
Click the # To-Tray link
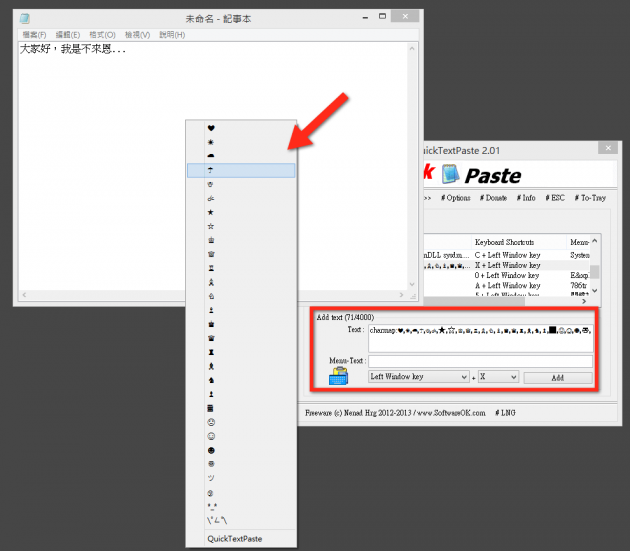tap(589, 198)
